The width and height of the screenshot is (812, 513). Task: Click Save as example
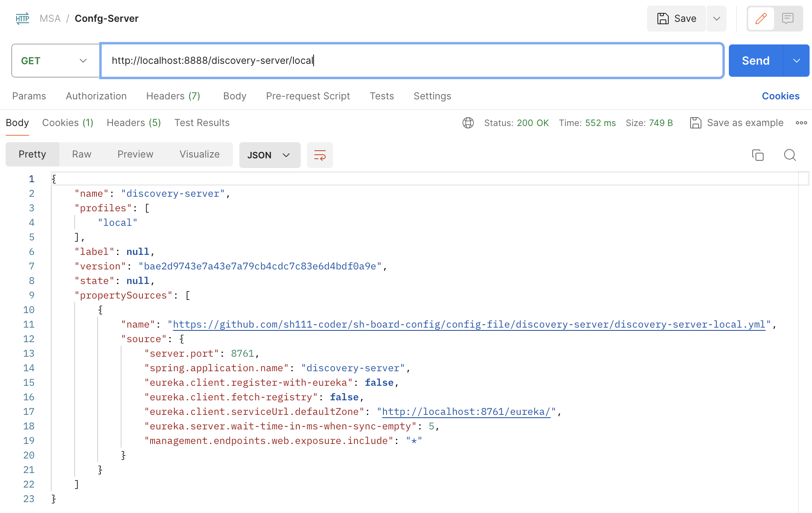(x=737, y=123)
